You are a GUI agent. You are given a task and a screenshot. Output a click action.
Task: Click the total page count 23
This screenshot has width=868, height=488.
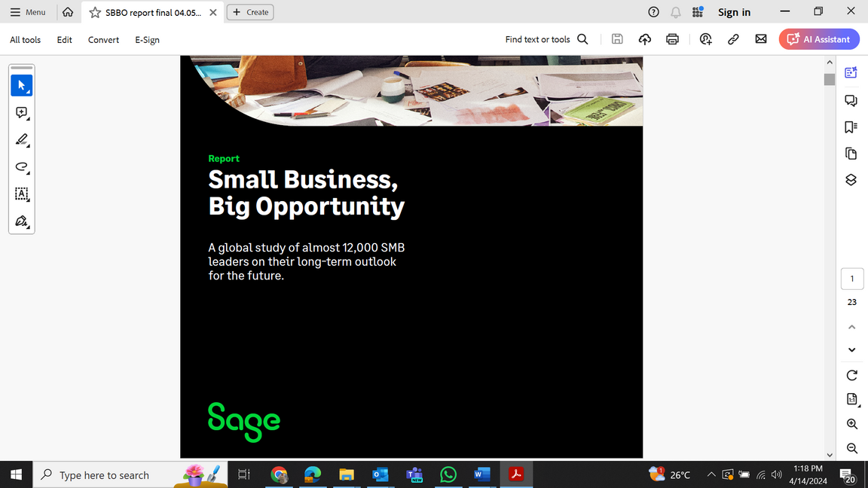click(852, 302)
